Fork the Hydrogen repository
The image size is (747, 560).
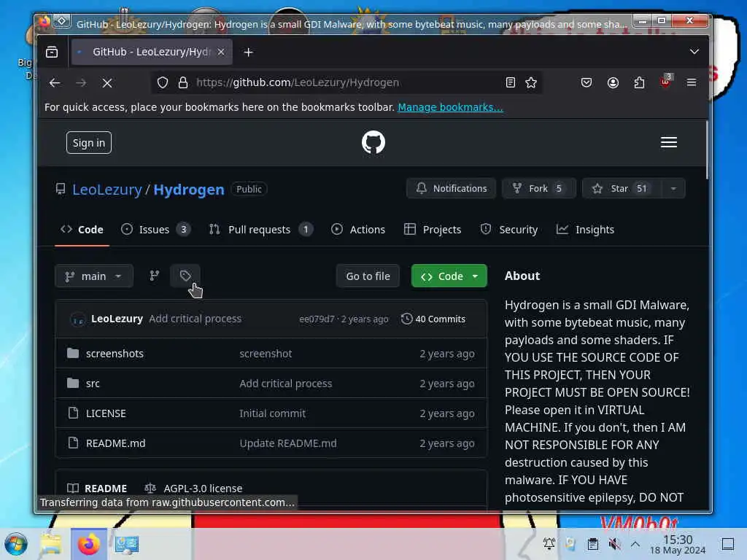coord(539,189)
